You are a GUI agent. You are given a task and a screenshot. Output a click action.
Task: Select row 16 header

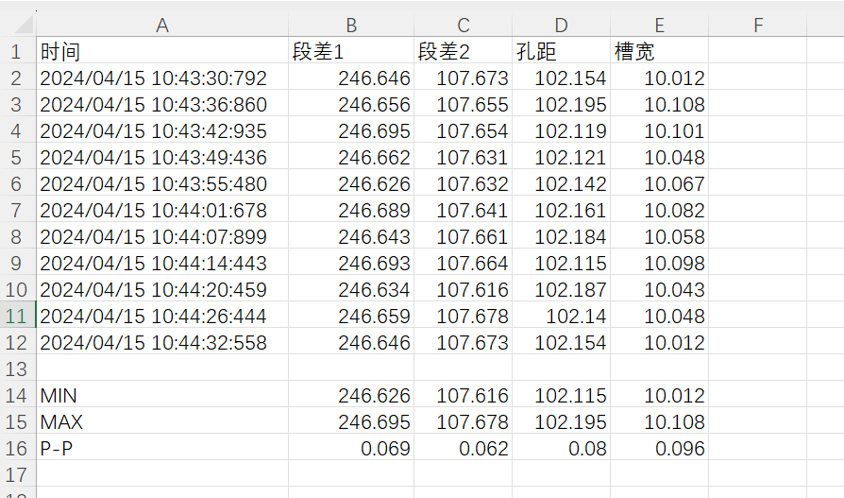click(16, 448)
